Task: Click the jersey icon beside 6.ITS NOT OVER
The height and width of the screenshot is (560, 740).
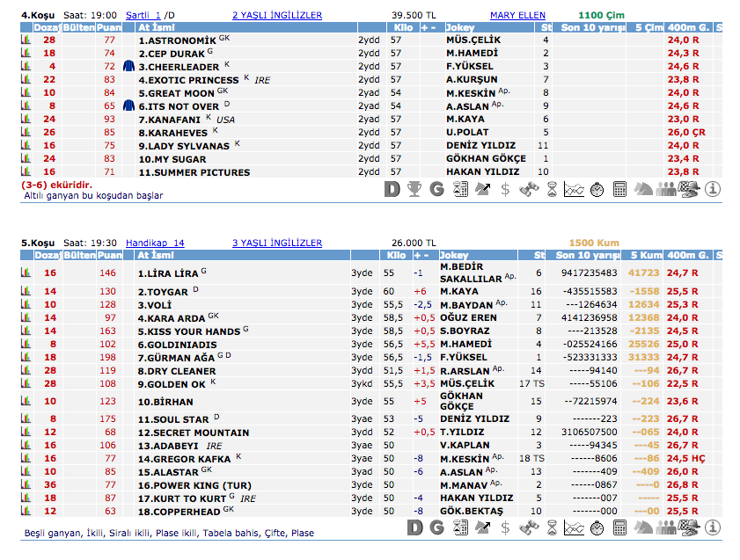Action: pos(128,106)
